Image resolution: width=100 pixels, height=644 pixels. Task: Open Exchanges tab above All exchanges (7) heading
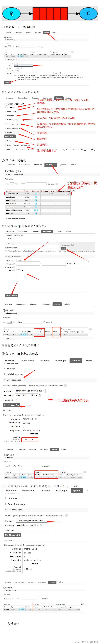click(x=51, y=165)
